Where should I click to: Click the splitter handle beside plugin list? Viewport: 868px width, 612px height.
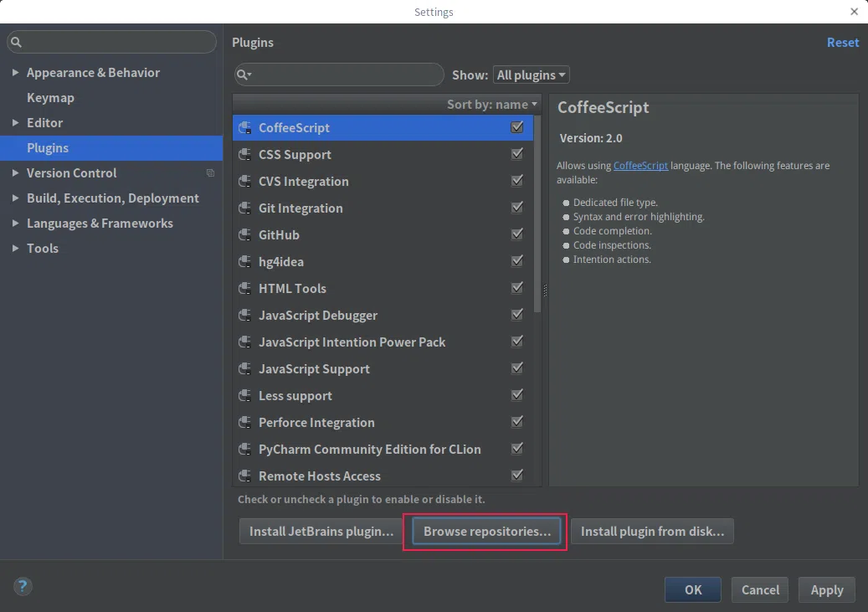[x=545, y=291]
